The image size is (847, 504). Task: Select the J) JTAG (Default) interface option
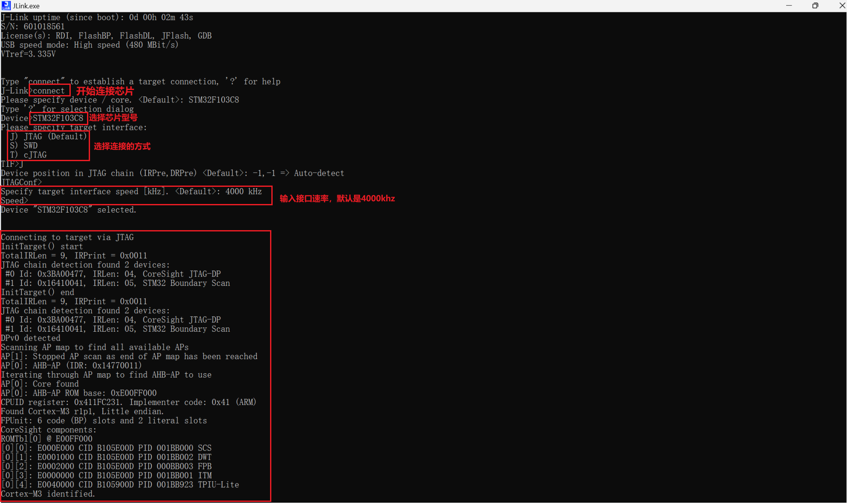point(48,137)
